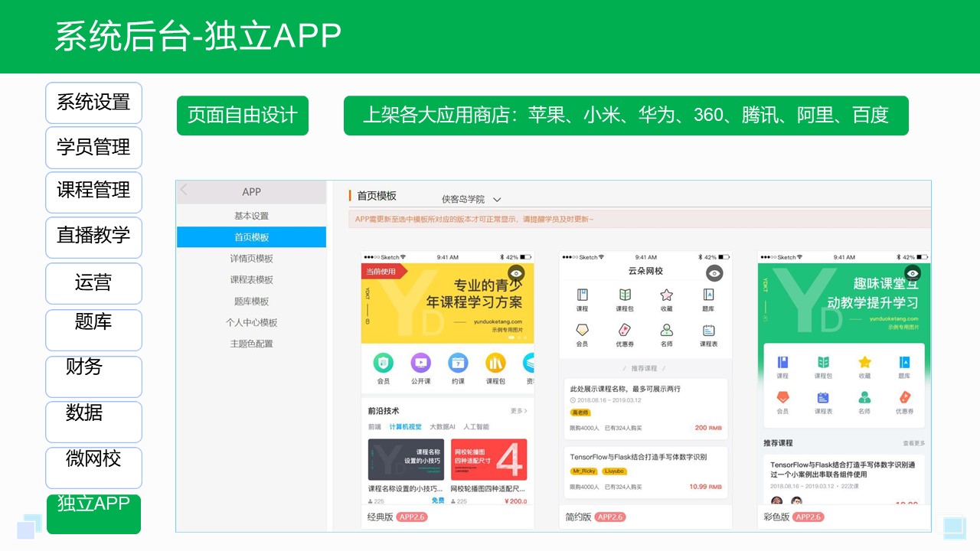Image resolution: width=980 pixels, height=551 pixels.
Task: Open the 题库 icon in the color version
Action: coord(905,362)
